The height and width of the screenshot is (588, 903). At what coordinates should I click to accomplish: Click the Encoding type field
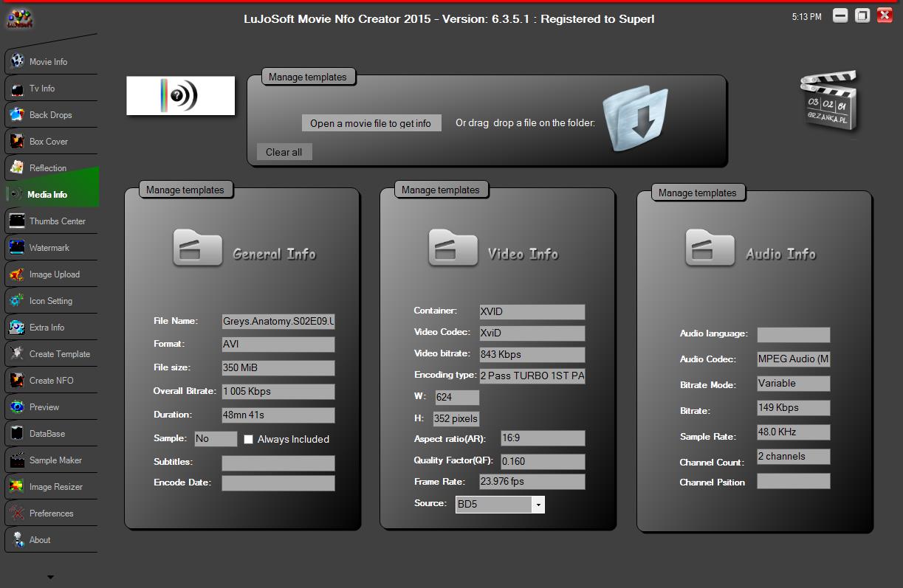532,376
